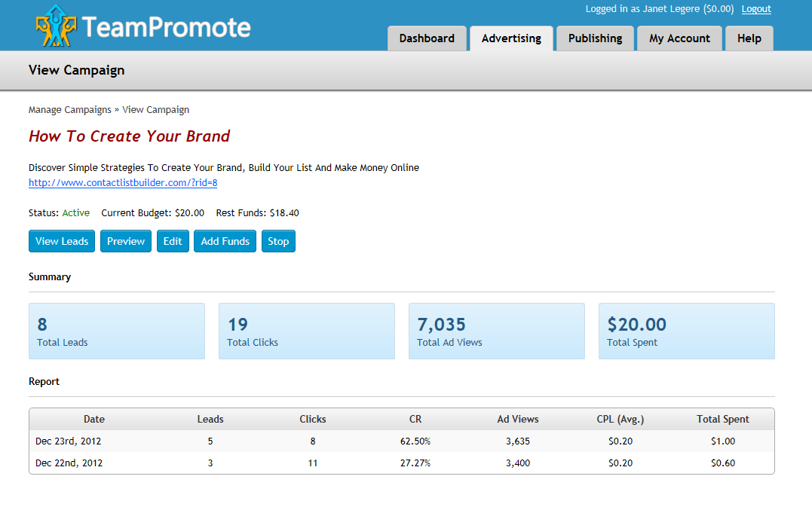Follow the Manage Campaigns breadcrumb link

point(70,110)
